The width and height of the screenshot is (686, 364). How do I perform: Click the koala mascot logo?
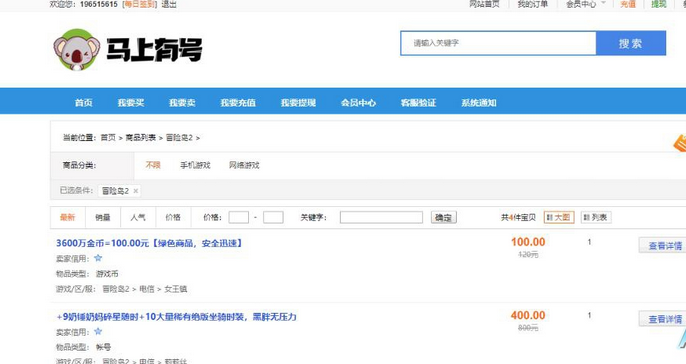(77, 49)
